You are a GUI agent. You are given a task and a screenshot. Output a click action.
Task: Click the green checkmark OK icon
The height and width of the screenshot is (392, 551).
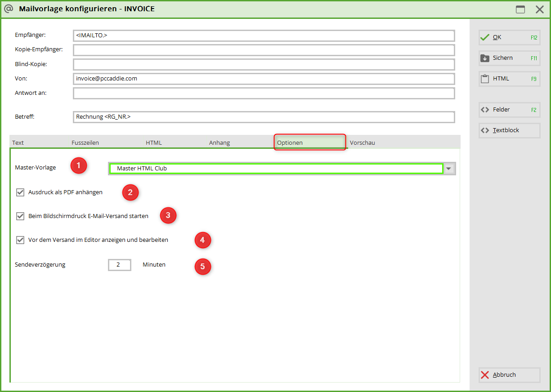484,38
